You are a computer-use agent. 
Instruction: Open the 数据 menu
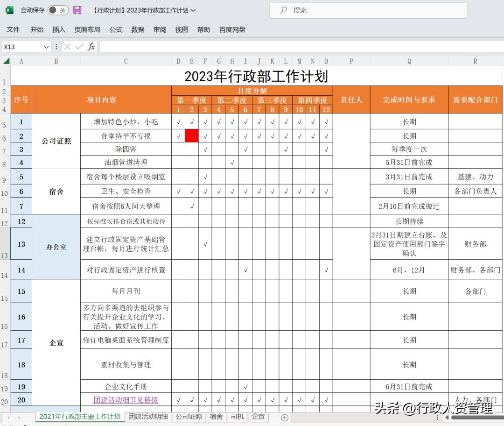pyautogui.click(x=138, y=29)
